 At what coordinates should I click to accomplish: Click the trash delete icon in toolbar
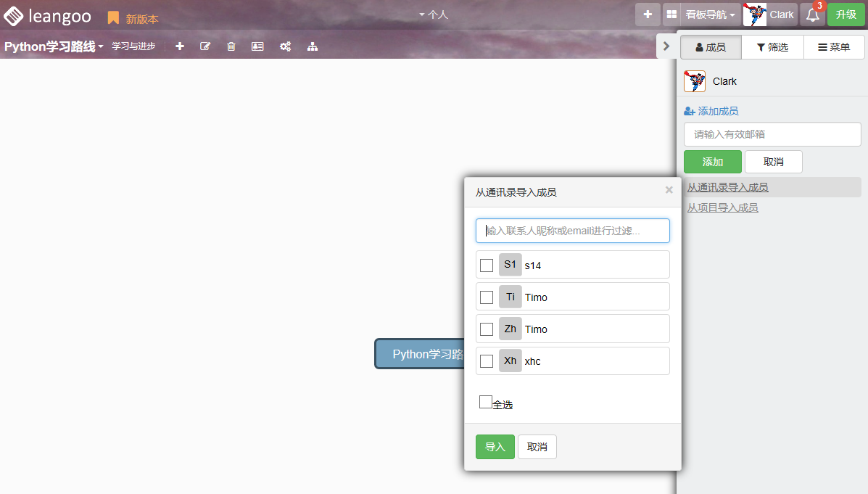click(231, 46)
